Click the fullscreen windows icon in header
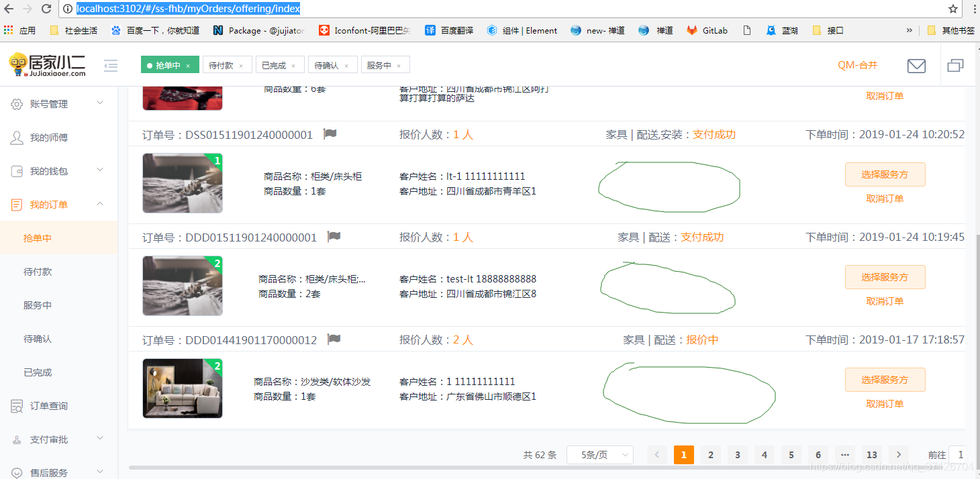The height and width of the screenshot is (479, 980). pos(955,66)
